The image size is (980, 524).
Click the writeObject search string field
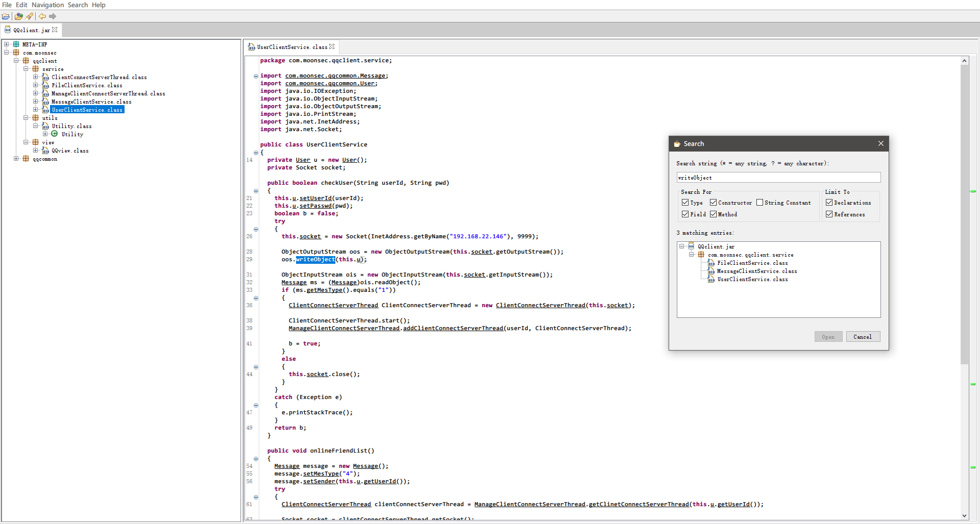pyautogui.click(x=778, y=178)
